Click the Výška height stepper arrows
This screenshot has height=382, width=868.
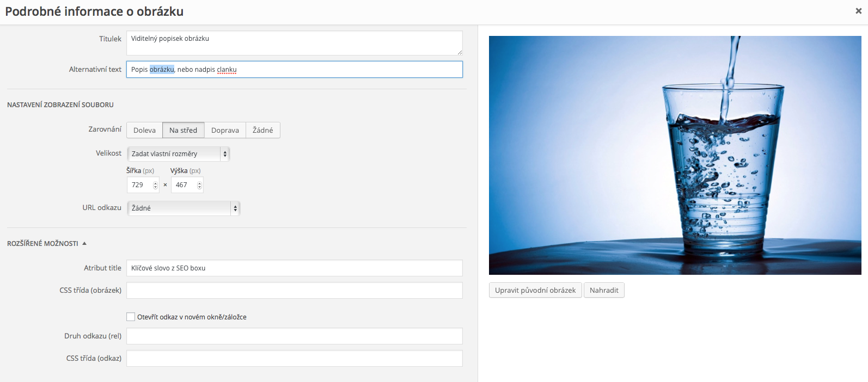pos(199,185)
